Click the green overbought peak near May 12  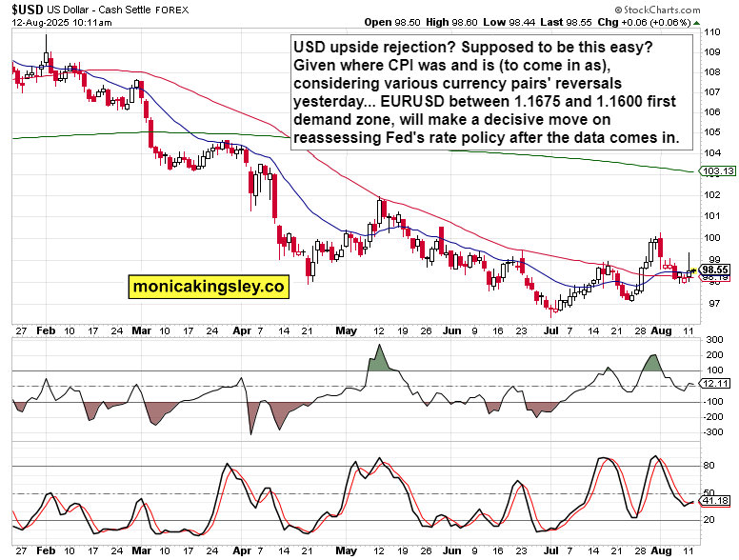(379, 358)
